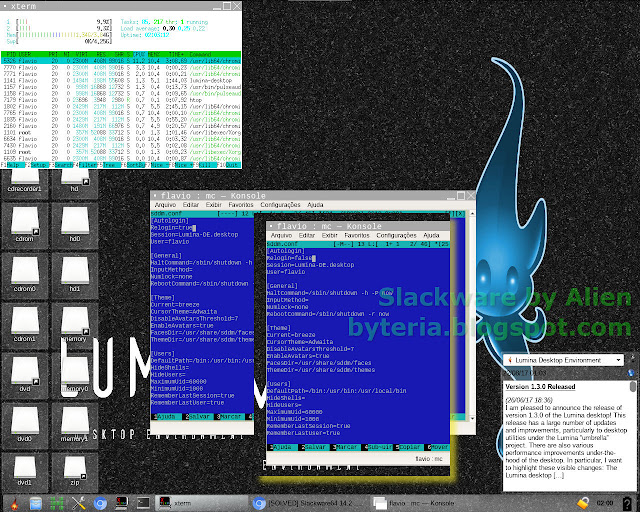This screenshot has height=512, width=640.
Task: Click Session=Lumina-DE.desktop line in back editor
Action: 194,235
